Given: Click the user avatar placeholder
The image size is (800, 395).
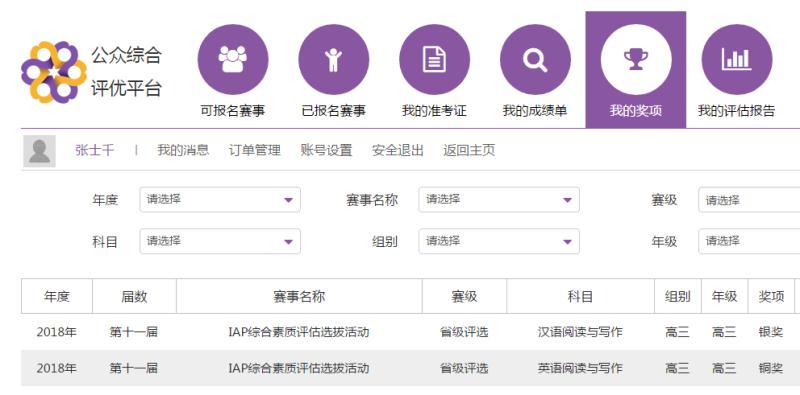Looking at the screenshot, I should click(39, 151).
